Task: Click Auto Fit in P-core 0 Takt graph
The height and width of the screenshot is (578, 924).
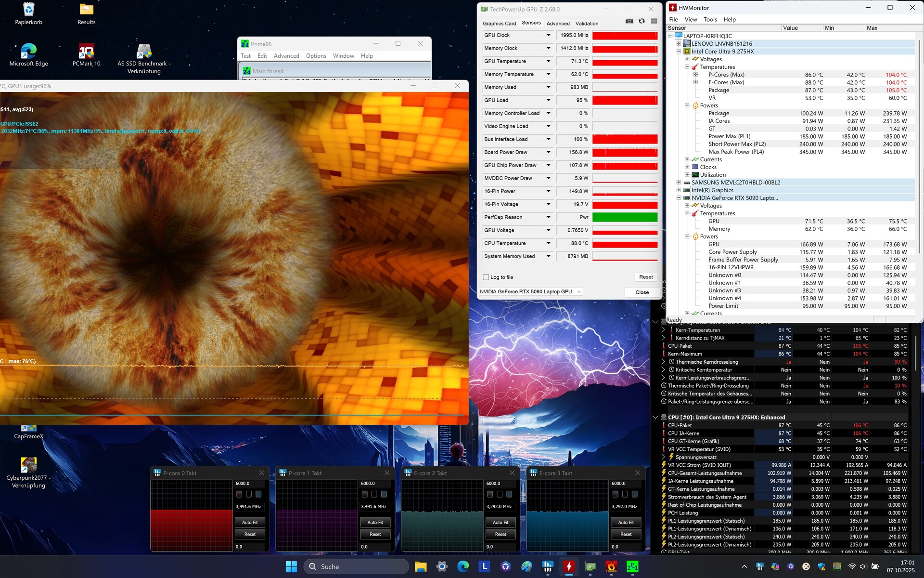Action: pyautogui.click(x=250, y=522)
